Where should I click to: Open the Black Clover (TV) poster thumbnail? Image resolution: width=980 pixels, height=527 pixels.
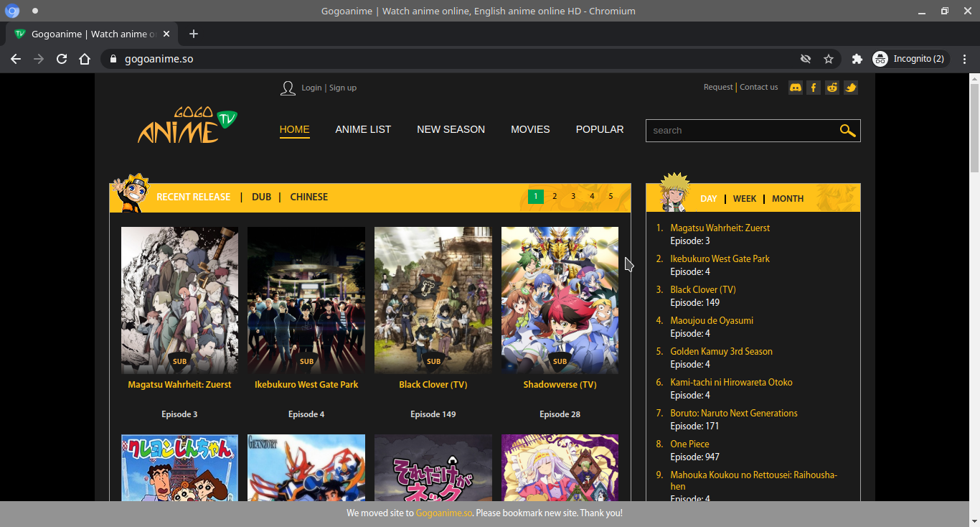tap(433, 301)
